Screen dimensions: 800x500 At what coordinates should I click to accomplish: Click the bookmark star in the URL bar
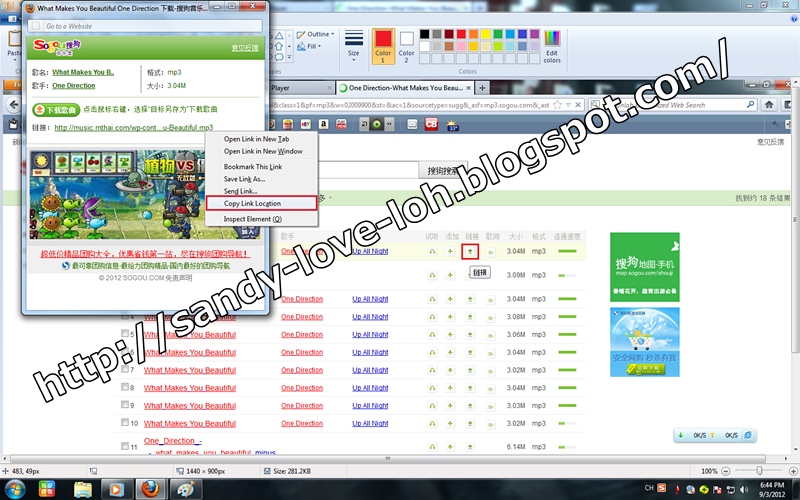[x=558, y=105]
